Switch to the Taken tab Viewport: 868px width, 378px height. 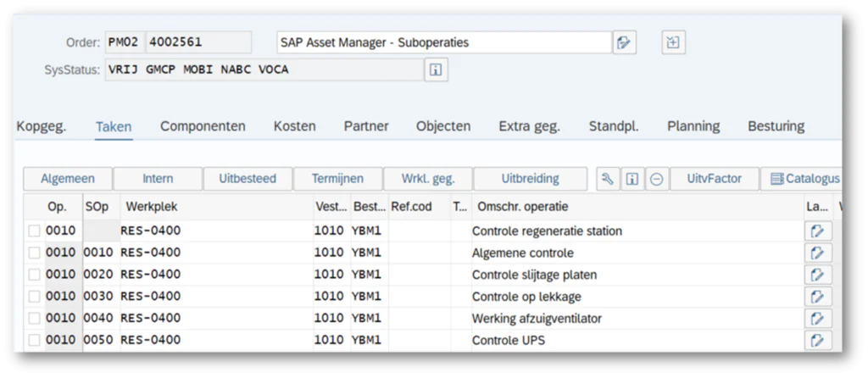coord(114,127)
